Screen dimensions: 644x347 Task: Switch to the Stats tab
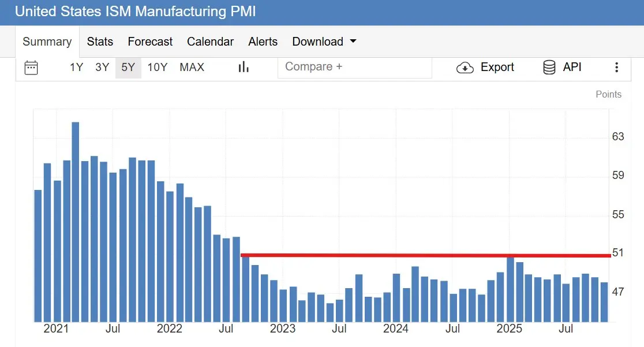[100, 42]
